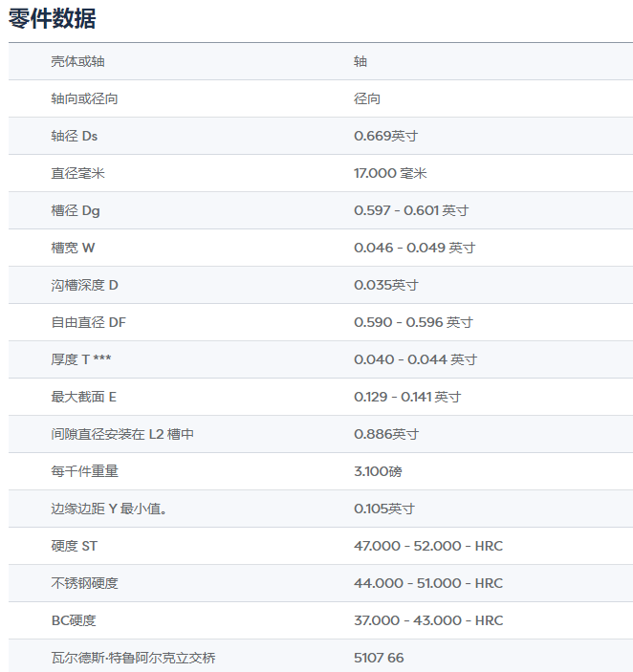Screen dimensions: 633x672
Task: Select the 0.597 - 0.601 英寸 value
Action: tap(411, 211)
